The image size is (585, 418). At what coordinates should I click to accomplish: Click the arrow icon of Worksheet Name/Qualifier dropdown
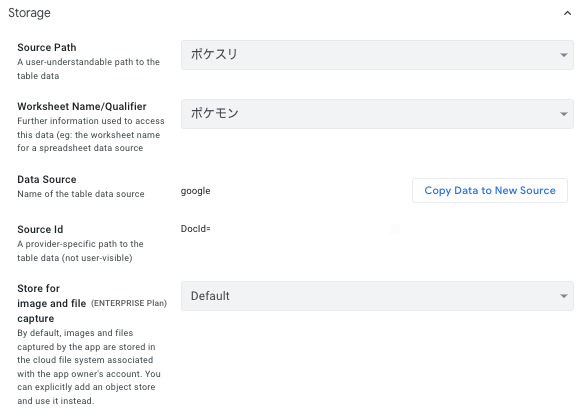(x=564, y=114)
